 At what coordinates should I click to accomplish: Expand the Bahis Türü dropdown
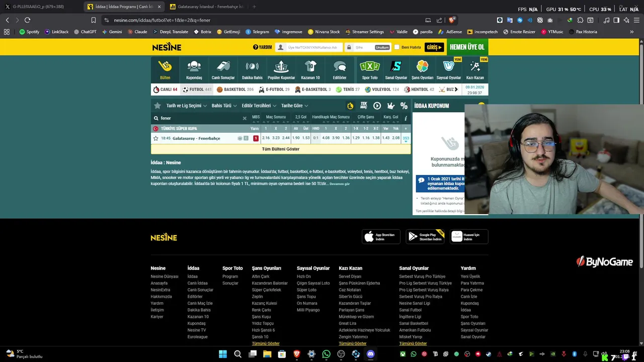click(x=224, y=106)
